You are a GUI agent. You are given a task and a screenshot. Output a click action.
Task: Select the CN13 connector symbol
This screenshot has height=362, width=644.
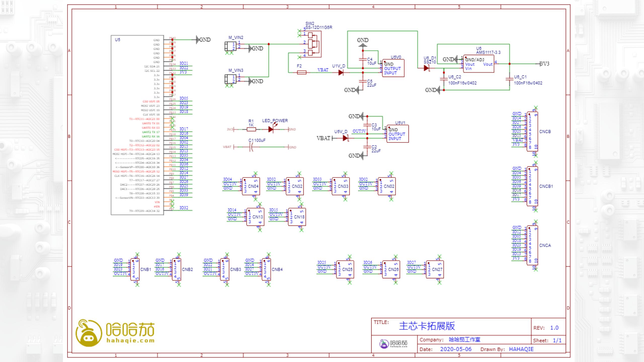pos(255,217)
